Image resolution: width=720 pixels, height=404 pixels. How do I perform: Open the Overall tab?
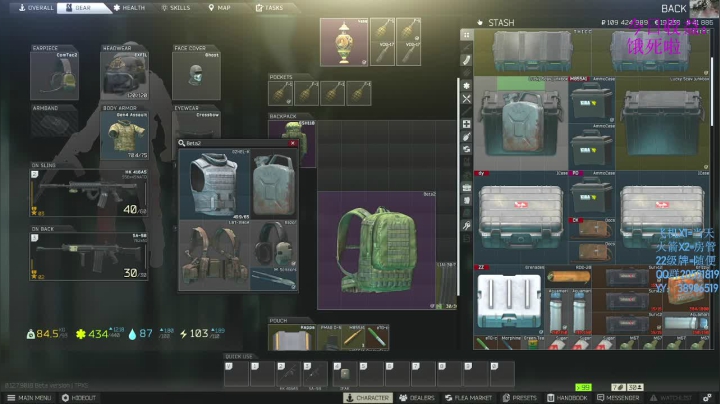pos(36,8)
